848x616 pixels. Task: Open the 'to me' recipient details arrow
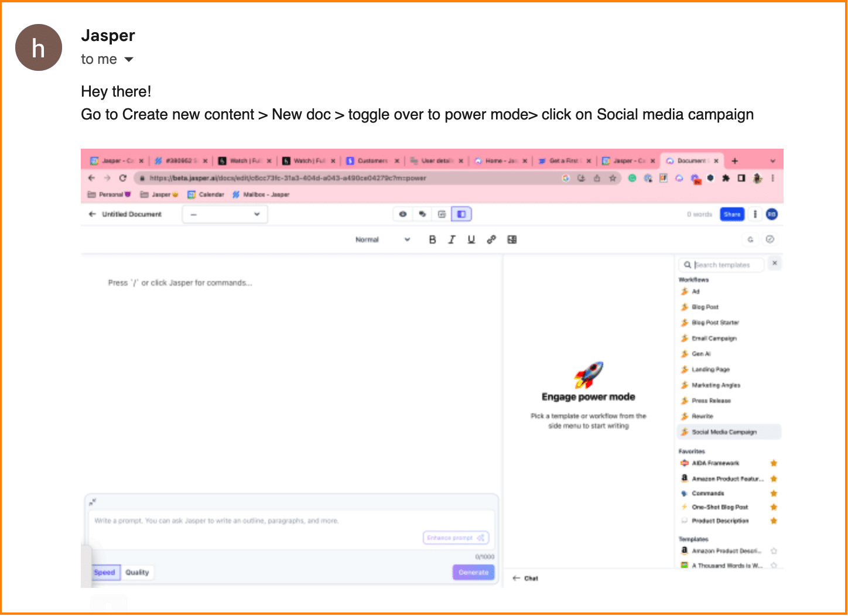point(129,60)
